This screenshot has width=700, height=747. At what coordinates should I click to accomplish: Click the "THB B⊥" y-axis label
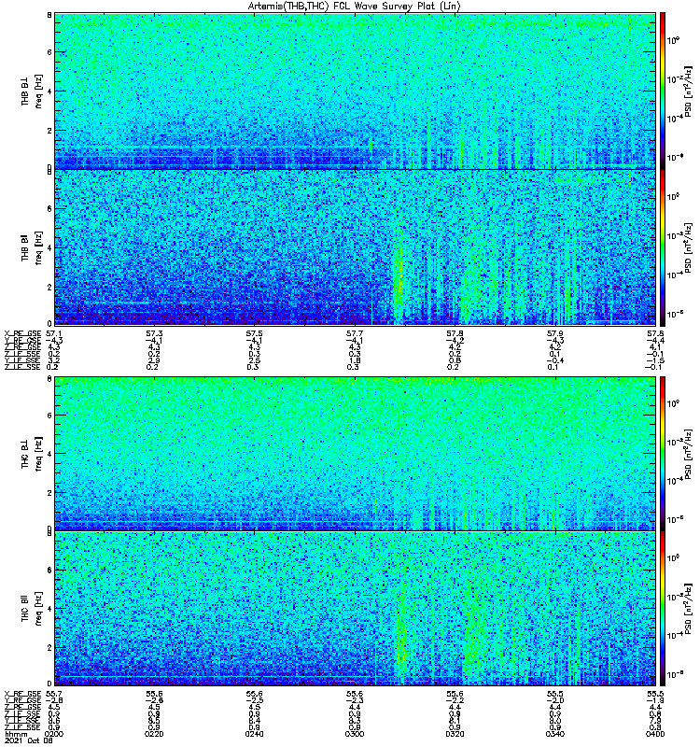(x=25, y=91)
